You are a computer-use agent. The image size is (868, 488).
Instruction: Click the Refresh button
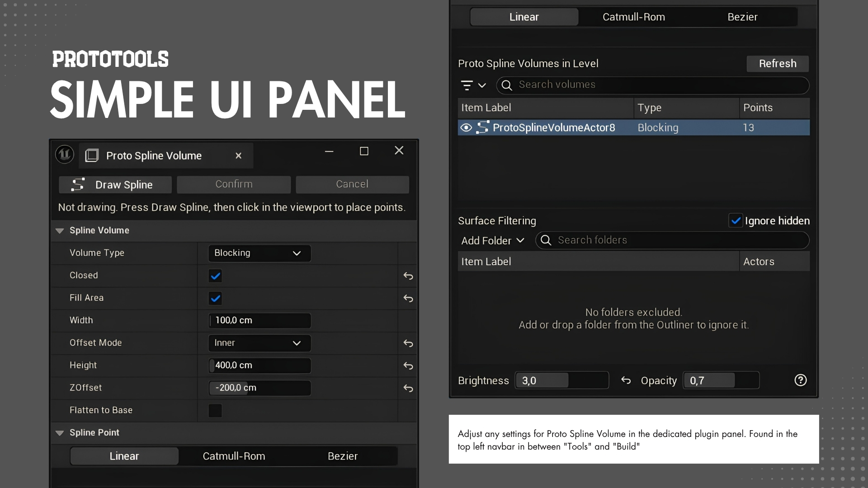(x=778, y=64)
